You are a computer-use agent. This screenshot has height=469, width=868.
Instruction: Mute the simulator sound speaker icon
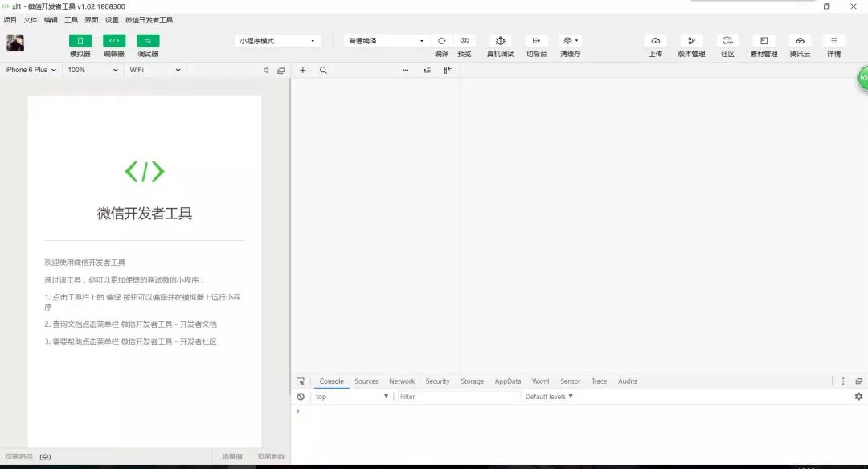tap(266, 70)
